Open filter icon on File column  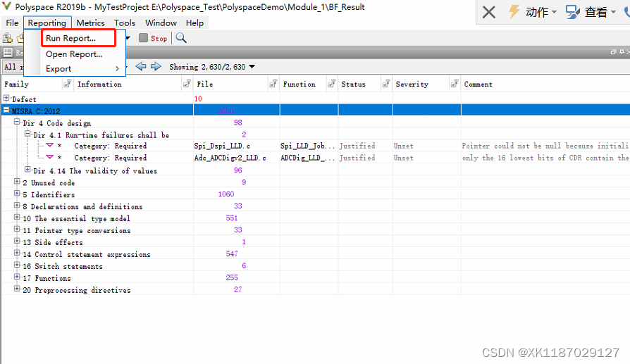(273, 84)
